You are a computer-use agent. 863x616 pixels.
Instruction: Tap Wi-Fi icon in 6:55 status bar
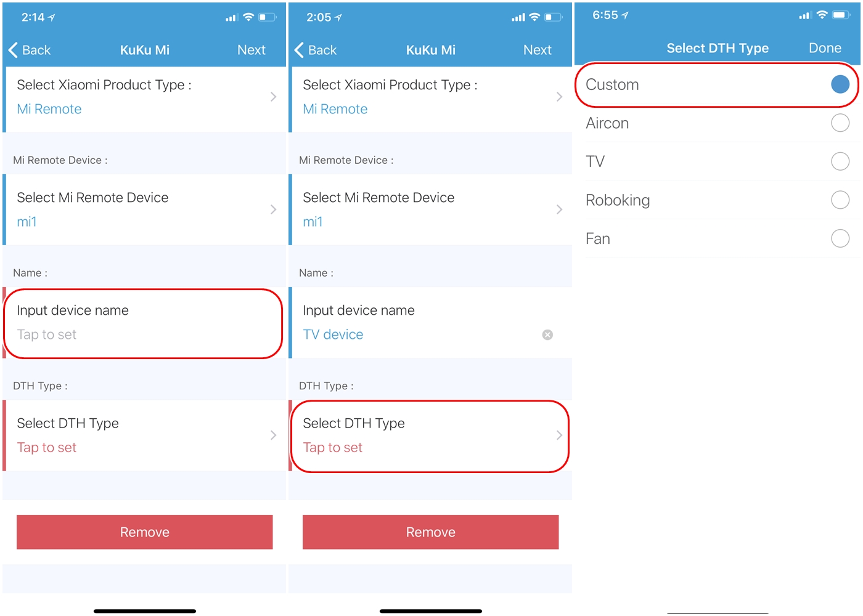point(822,15)
